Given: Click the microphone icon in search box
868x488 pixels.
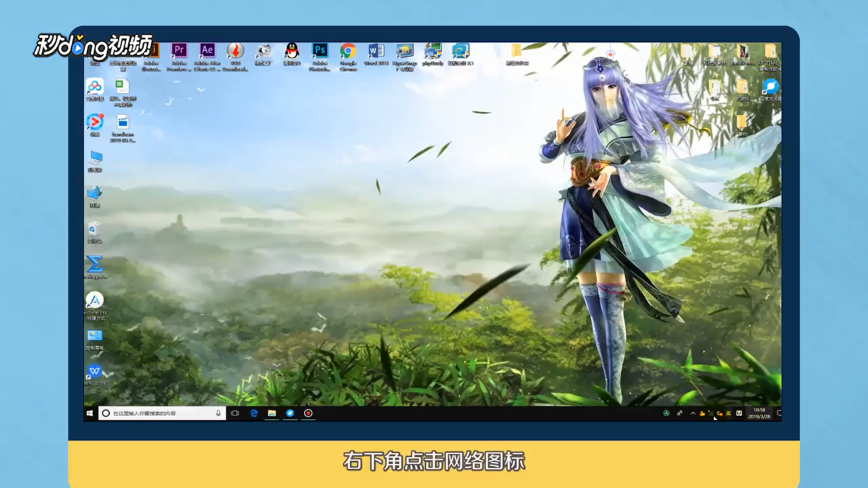Looking at the screenshot, I should tap(218, 413).
